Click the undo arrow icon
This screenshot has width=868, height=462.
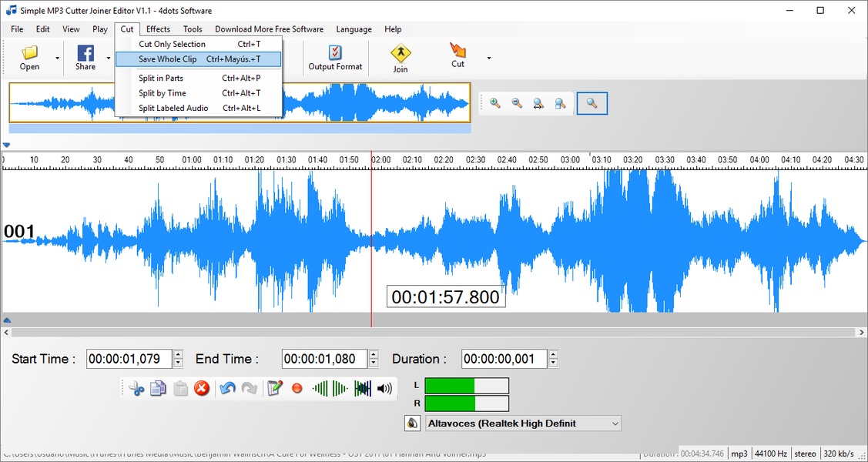(x=227, y=389)
